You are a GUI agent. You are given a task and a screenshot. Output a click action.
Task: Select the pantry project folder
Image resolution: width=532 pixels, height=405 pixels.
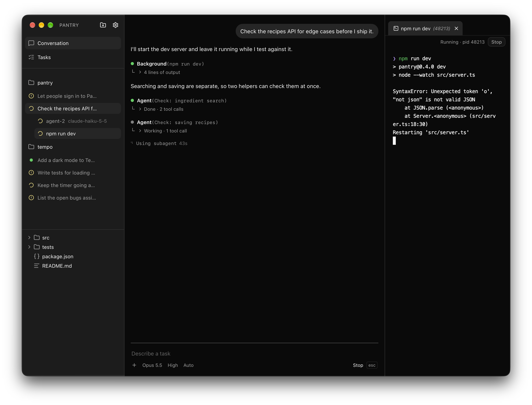73,83
